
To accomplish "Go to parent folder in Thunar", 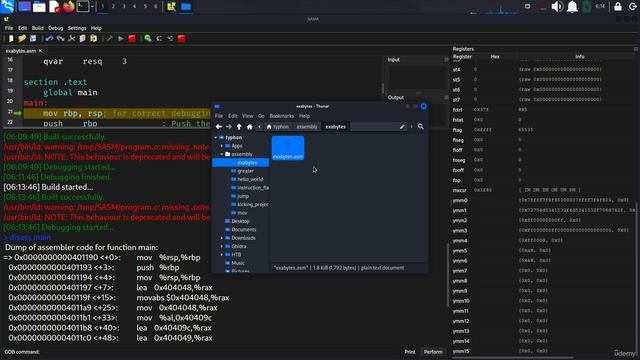I will [239, 127].
